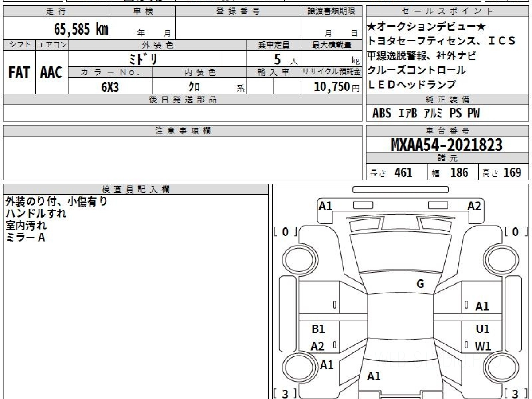Select the seating capacity 5 人
The height and width of the screenshot is (399, 532).
pyautogui.click(x=285, y=59)
